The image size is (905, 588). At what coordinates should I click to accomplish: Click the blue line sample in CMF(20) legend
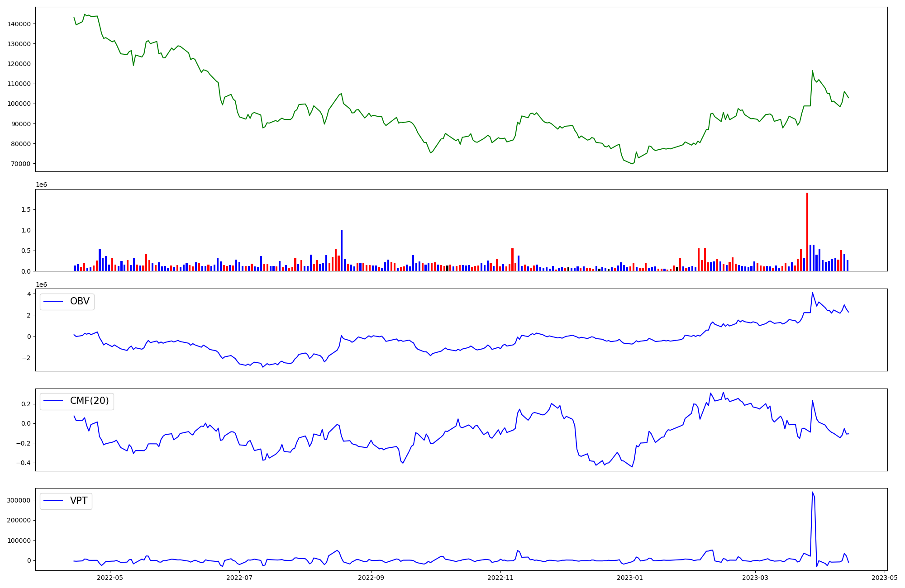[x=53, y=401]
